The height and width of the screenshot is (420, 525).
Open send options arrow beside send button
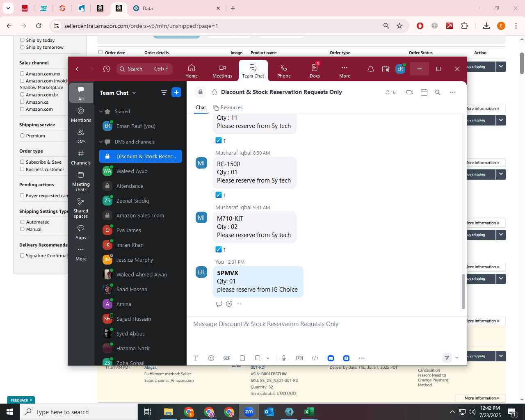click(457, 358)
